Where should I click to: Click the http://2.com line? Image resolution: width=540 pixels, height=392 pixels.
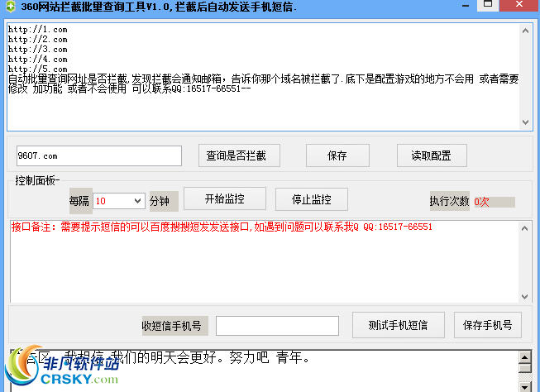(37, 40)
